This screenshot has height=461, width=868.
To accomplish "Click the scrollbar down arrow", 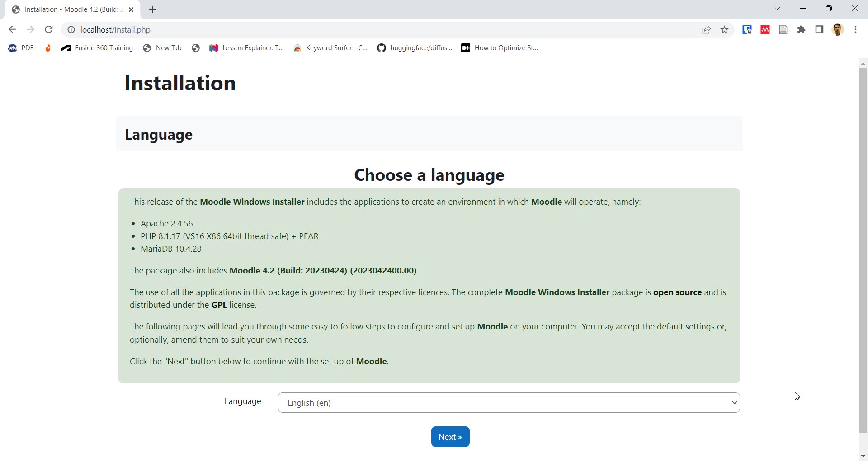I will pos(863,456).
